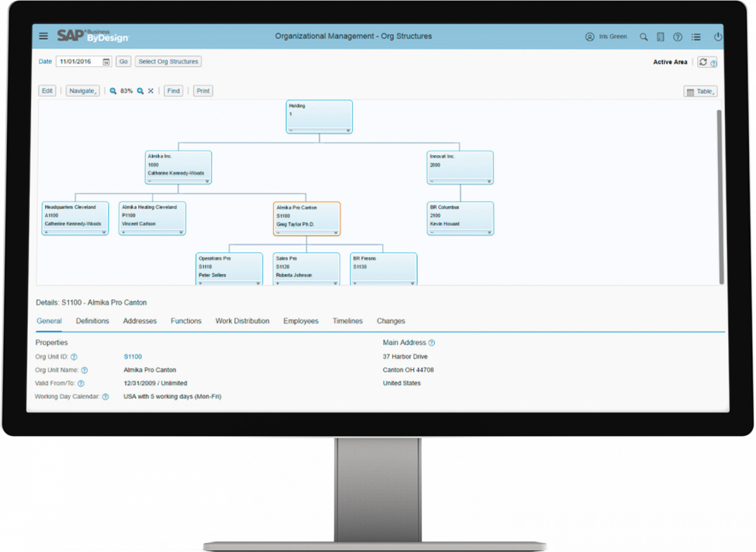
Task: Collapse the BR Columbus node with its minus
Action: [x=432, y=232]
